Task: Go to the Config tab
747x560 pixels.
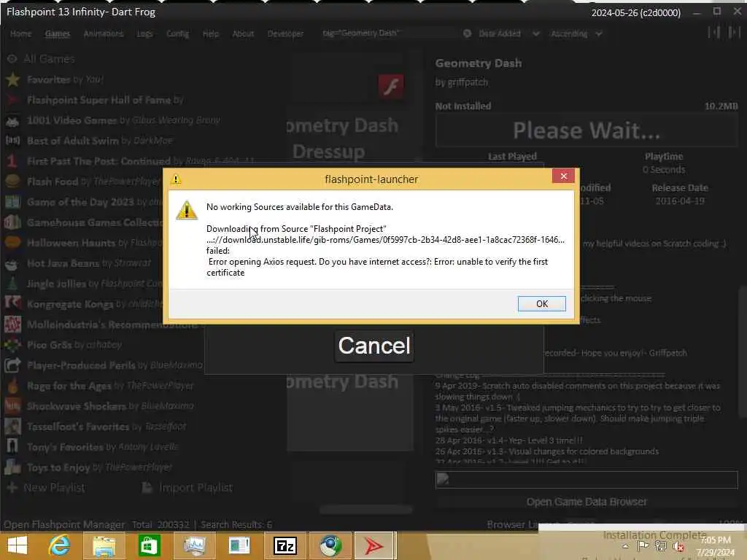Action: tap(178, 34)
